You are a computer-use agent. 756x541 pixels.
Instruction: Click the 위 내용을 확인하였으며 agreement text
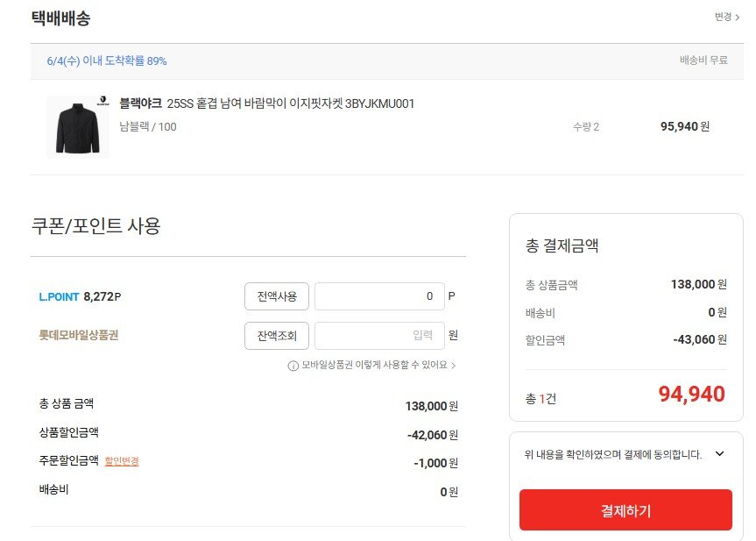coord(613,454)
